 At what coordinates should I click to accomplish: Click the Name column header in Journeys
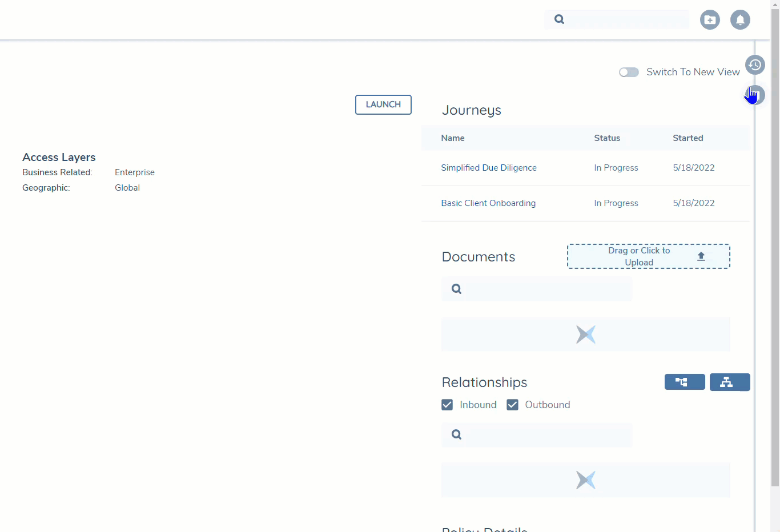[x=452, y=138]
